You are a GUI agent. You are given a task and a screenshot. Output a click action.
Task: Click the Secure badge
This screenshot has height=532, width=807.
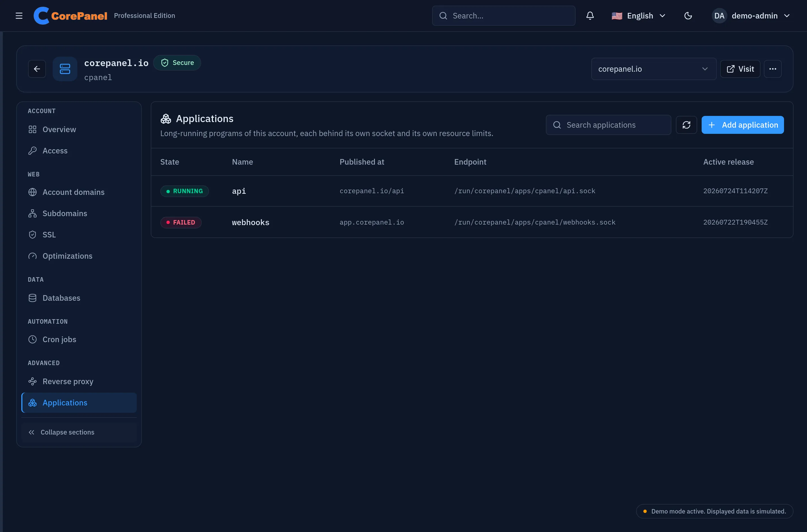click(x=177, y=63)
